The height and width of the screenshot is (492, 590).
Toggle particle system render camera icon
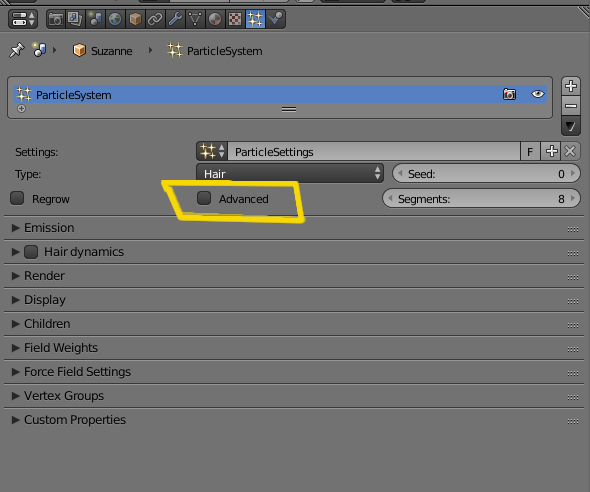(509, 94)
